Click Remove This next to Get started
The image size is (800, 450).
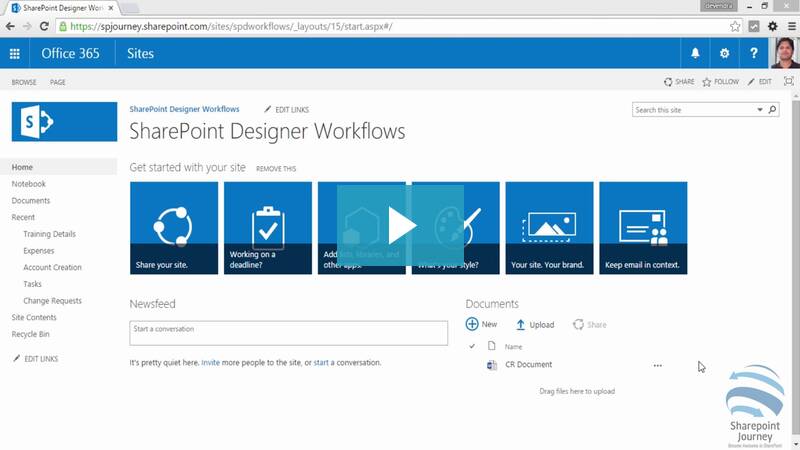point(276,169)
